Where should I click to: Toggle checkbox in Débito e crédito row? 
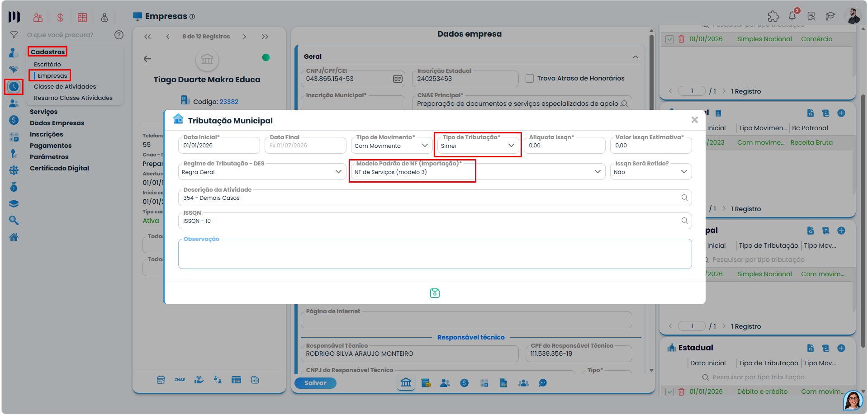670,391
